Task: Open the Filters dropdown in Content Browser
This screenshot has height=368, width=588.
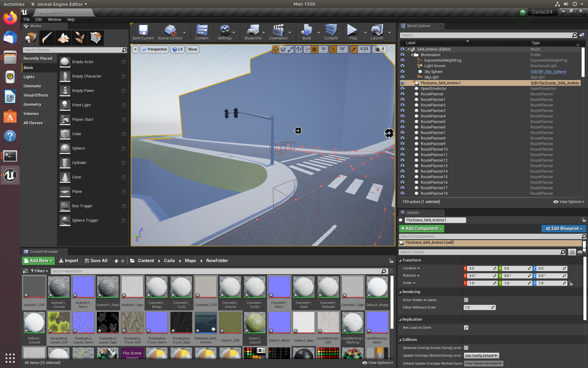Action: (x=39, y=271)
